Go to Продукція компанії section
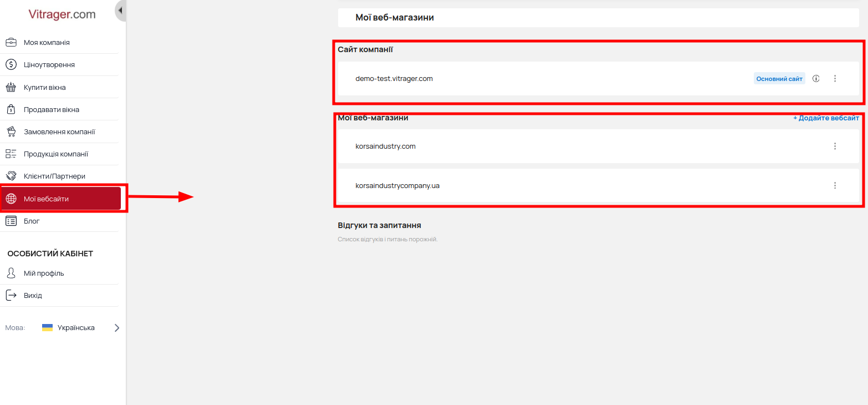868x405 pixels. pos(55,154)
